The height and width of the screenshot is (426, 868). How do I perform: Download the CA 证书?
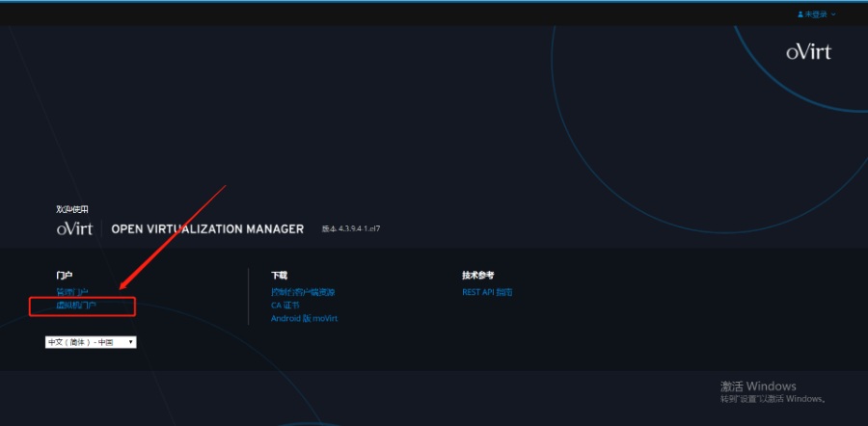pos(285,305)
